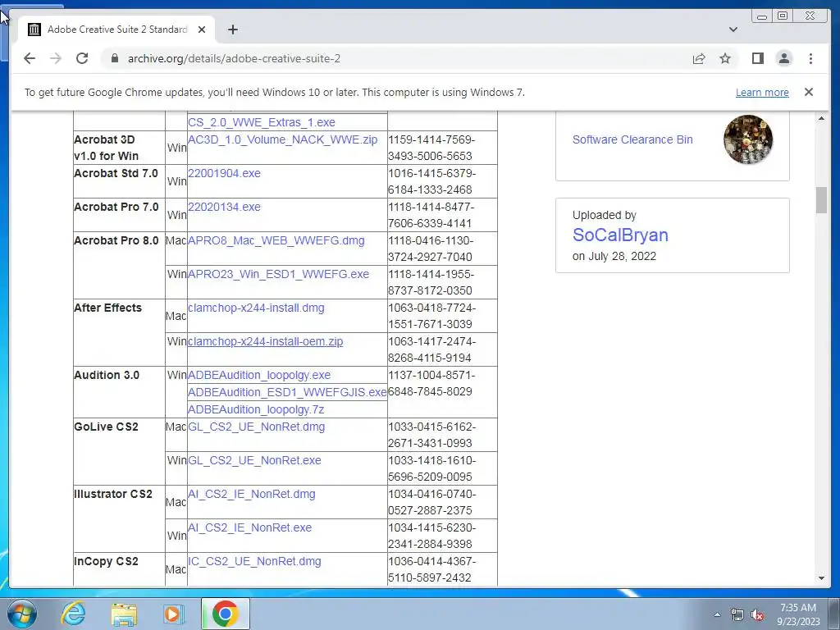Click the upload date July 28, 2022
Image resolution: width=840 pixels, height=630 pixels.
(622, 256)
